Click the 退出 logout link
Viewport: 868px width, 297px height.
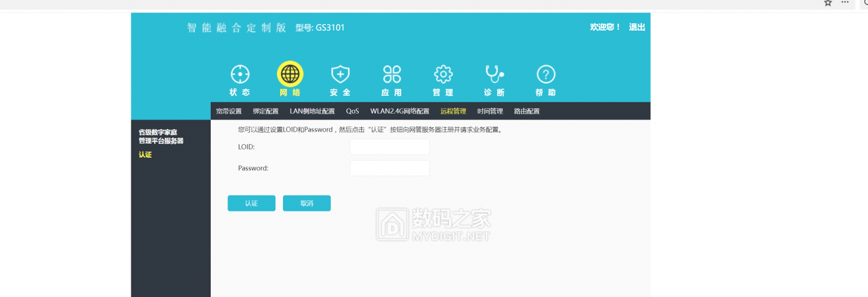pyautogui.click(x=636, y=27)
